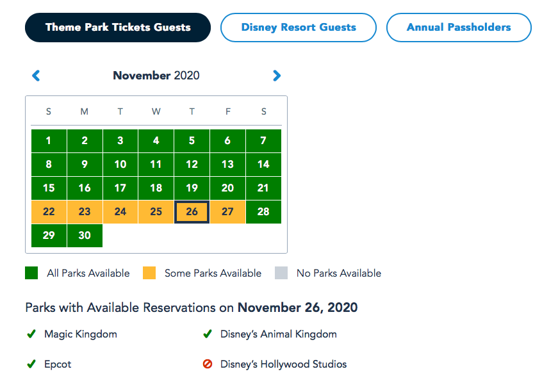This screenshot has height=392, width=542.
Task: Switch to the Disney Resort Guests tab
Action: coord(299,28)
